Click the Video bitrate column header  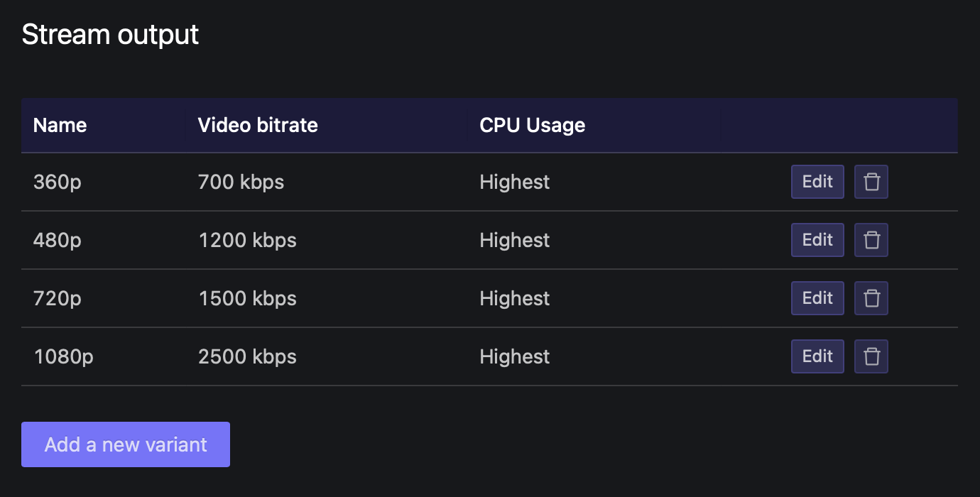point(257,125)
